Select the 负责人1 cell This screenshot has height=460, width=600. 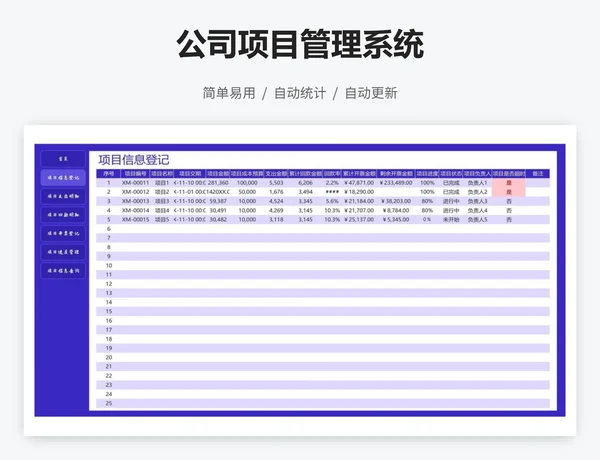pos(477,183)
